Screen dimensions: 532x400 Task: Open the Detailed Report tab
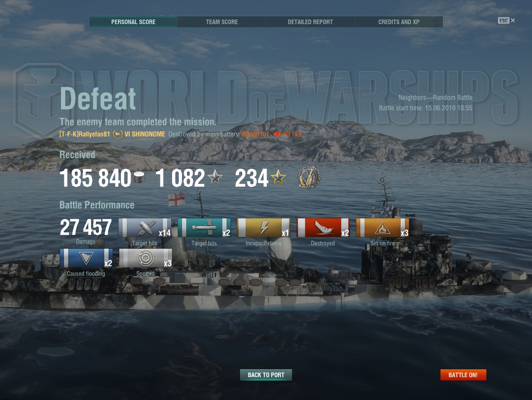pyautogui.click(x=310, y=22)
